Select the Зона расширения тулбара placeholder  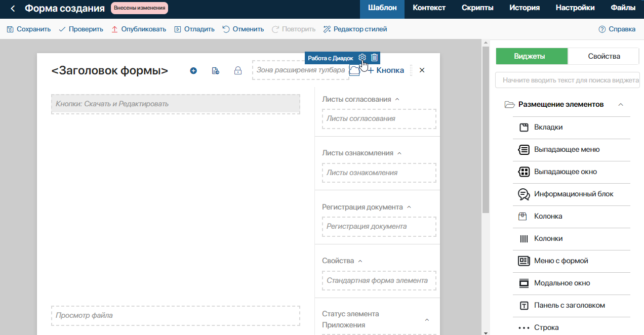coord(301,70)
